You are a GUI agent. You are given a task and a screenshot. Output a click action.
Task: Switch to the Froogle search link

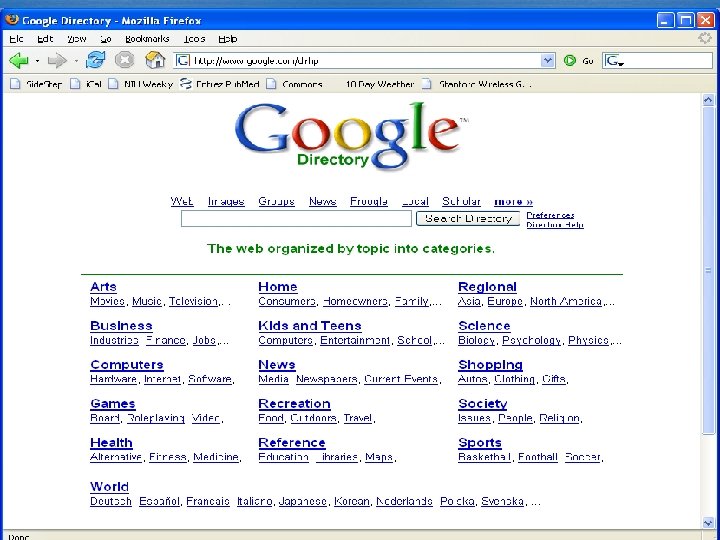point(369,201)
